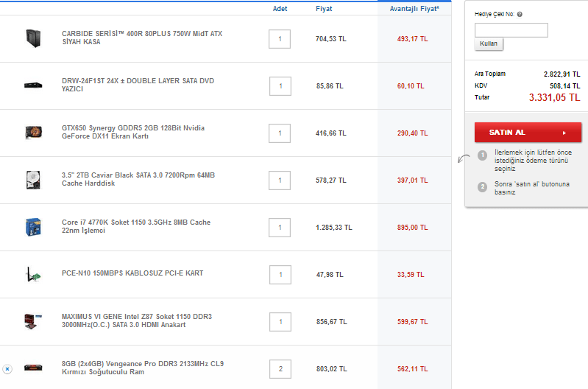Select the 803,02 TL price
Screen dimensions: 588x389
coord(331,369)
